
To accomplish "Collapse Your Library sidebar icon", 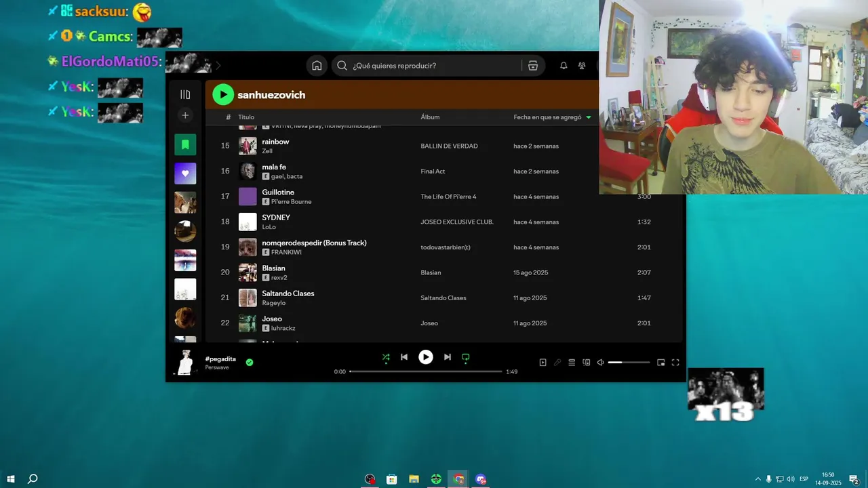I will pyautogui.click(x=185, y=94).
